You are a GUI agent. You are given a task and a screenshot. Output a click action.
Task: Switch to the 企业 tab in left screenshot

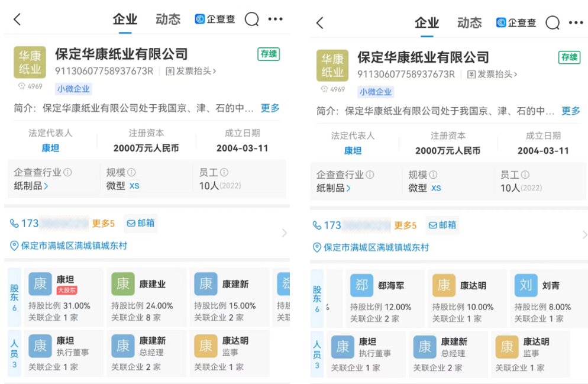[x=125, y=20]
